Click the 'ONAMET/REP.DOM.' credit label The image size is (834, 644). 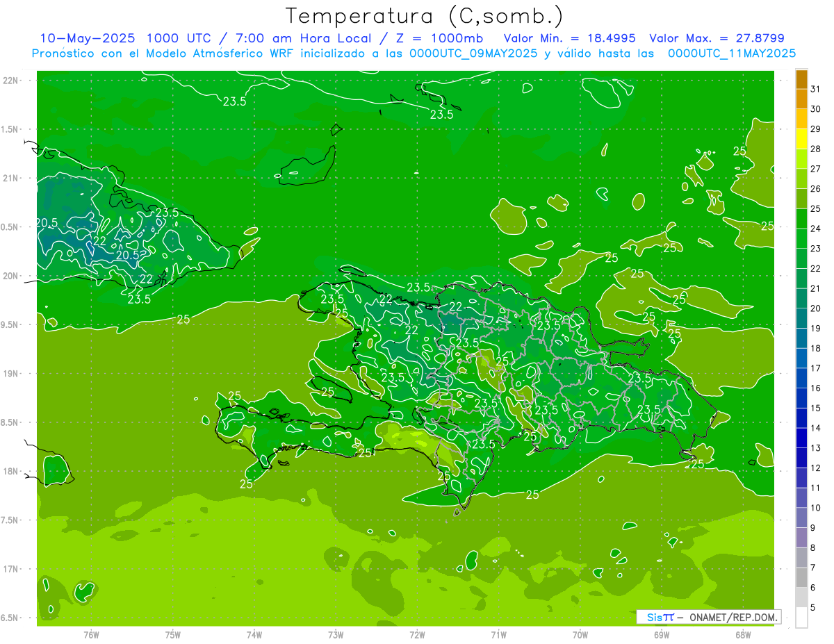click(x=733, y=617)
